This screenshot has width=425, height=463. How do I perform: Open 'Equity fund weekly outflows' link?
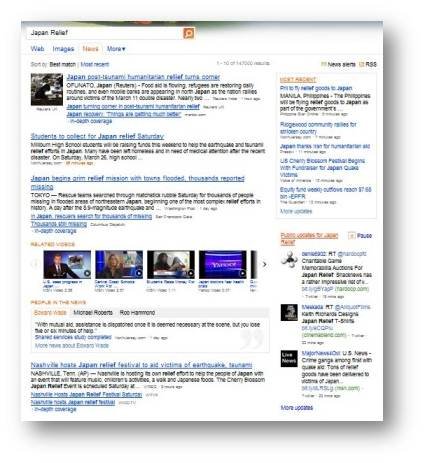(x=326, y=193)
